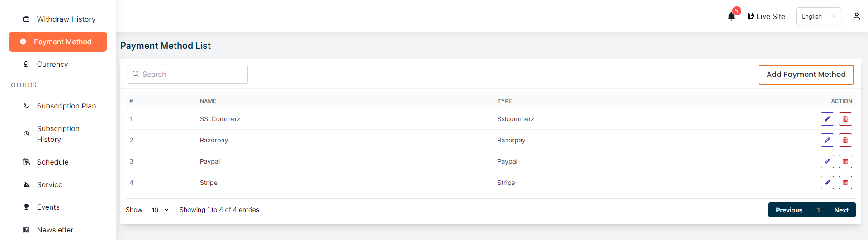The image size is (868, 240).
Task: Go to Next page of entries
Action: coord(841,210)
